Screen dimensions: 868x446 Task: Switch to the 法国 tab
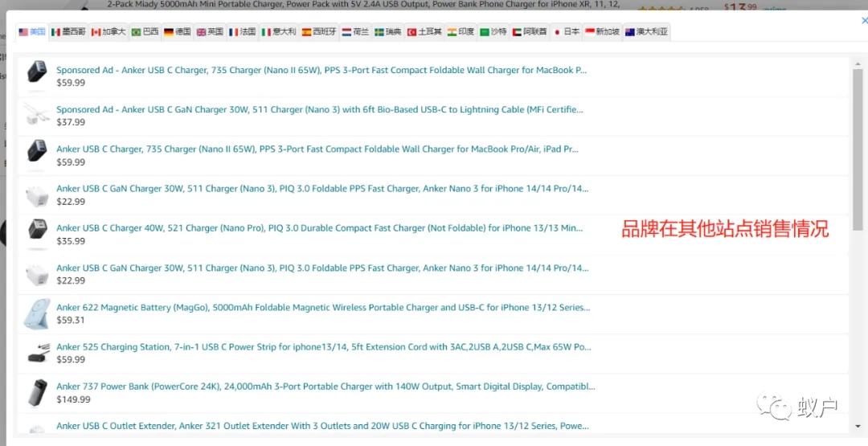243,32
